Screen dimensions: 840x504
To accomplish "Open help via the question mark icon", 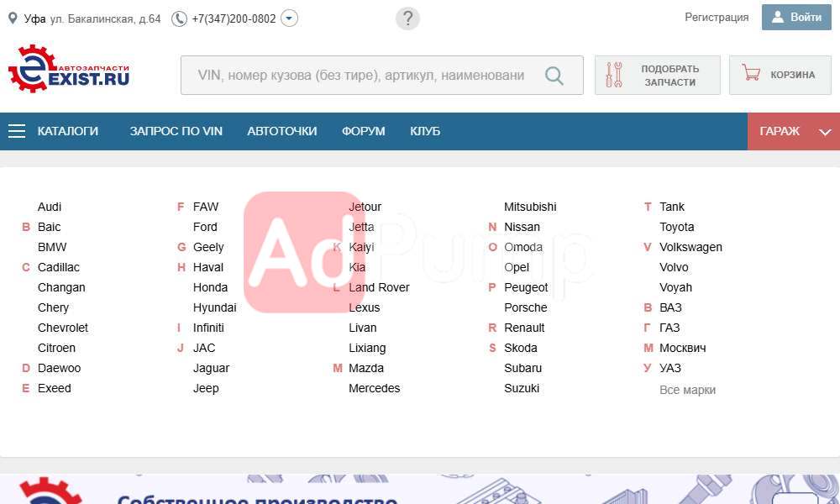I will (407, 18).
